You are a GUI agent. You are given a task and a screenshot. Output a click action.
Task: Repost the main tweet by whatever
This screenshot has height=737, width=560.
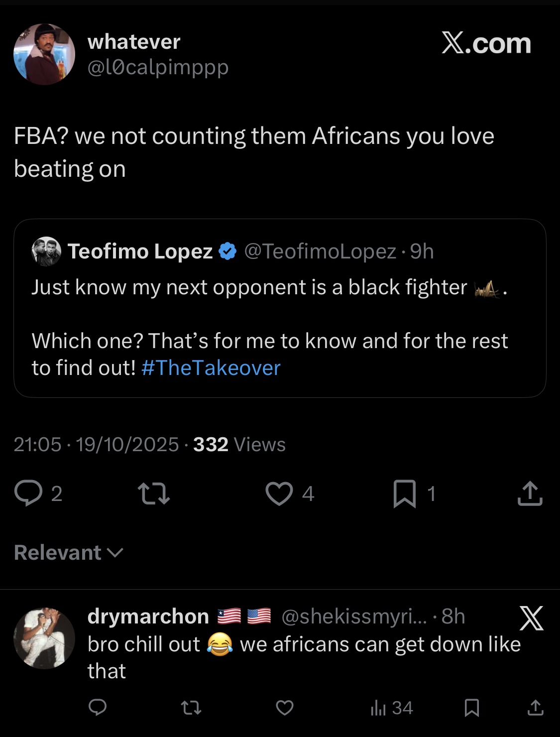(153, 493)
